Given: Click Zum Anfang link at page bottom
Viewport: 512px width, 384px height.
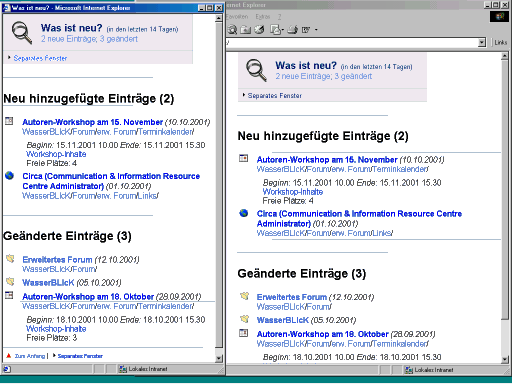Looking at the screenshot, I should (x=30, y=356).
